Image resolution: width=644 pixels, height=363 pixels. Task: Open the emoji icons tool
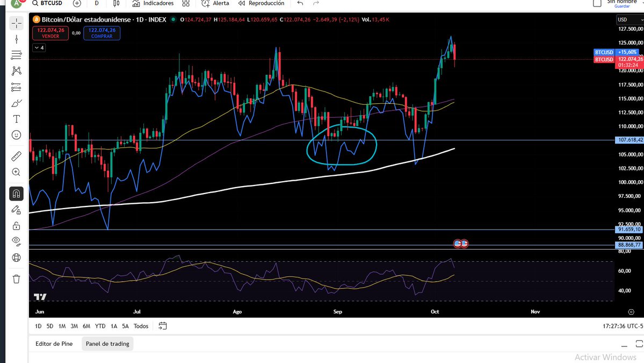click(x=17, y=135)
